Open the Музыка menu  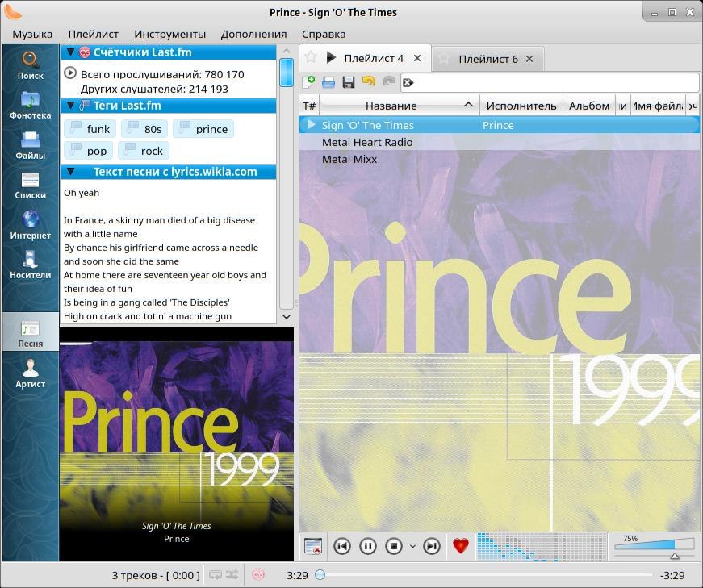click(32, 34)
